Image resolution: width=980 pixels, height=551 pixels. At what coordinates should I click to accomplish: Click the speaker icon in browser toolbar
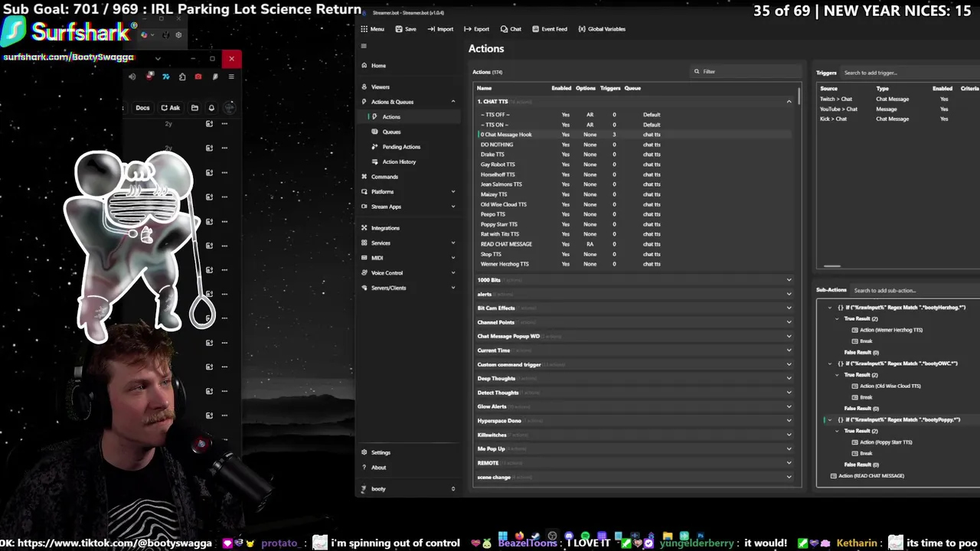(x=132, y=77)
